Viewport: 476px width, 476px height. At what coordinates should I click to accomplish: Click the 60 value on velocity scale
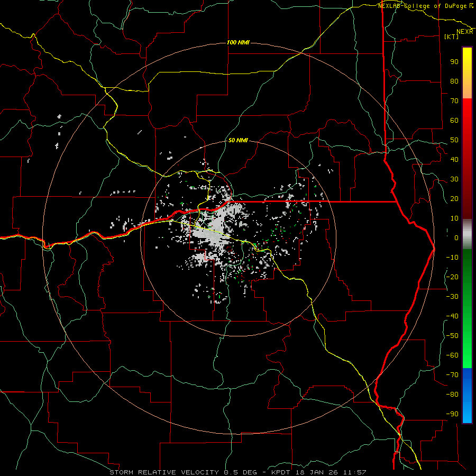point(454,120)
